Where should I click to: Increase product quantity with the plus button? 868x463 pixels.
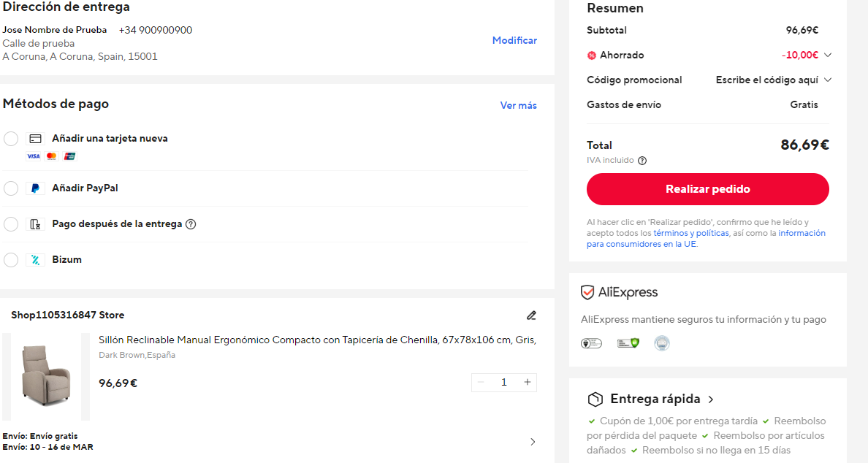tap(527, 382)
